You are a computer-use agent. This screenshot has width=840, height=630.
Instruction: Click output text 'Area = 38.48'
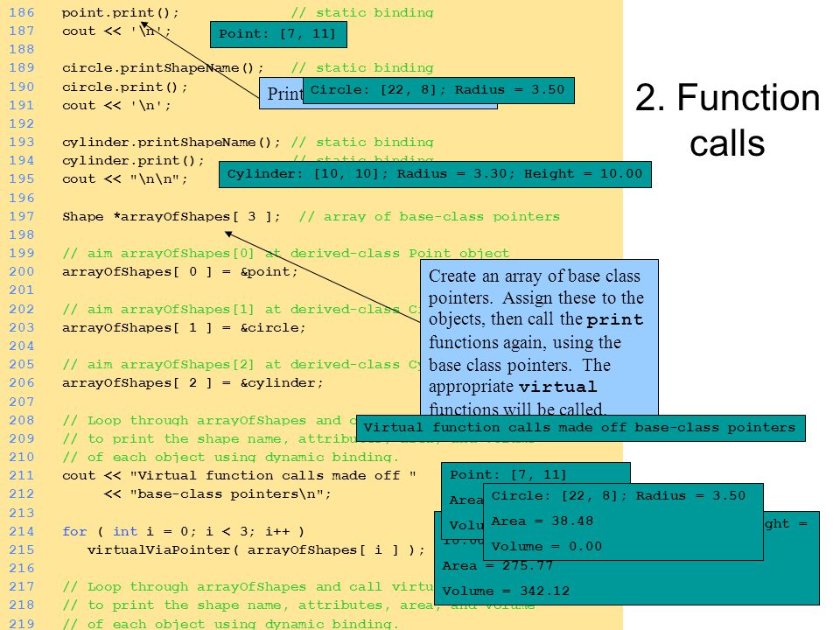pyautogui.click(x=542, y=521)
